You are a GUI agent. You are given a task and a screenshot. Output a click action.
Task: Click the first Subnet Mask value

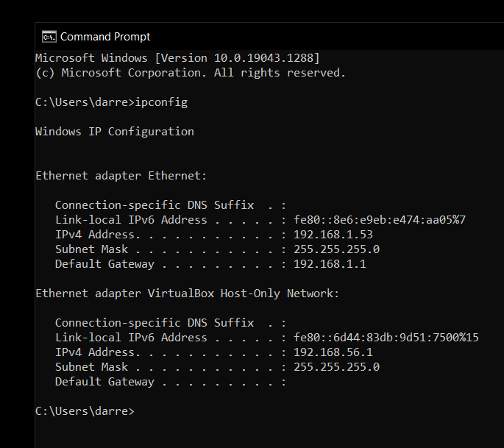336,249
